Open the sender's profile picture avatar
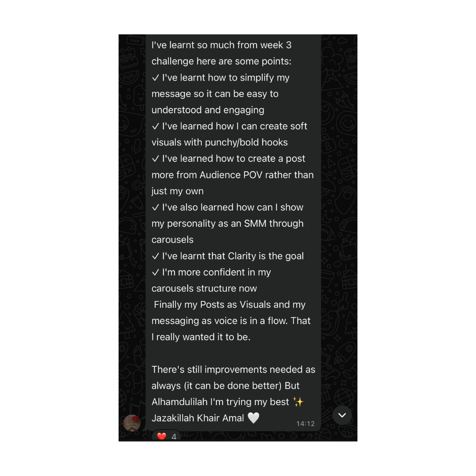Screen dimensions: 476x476 click(132, 423)
